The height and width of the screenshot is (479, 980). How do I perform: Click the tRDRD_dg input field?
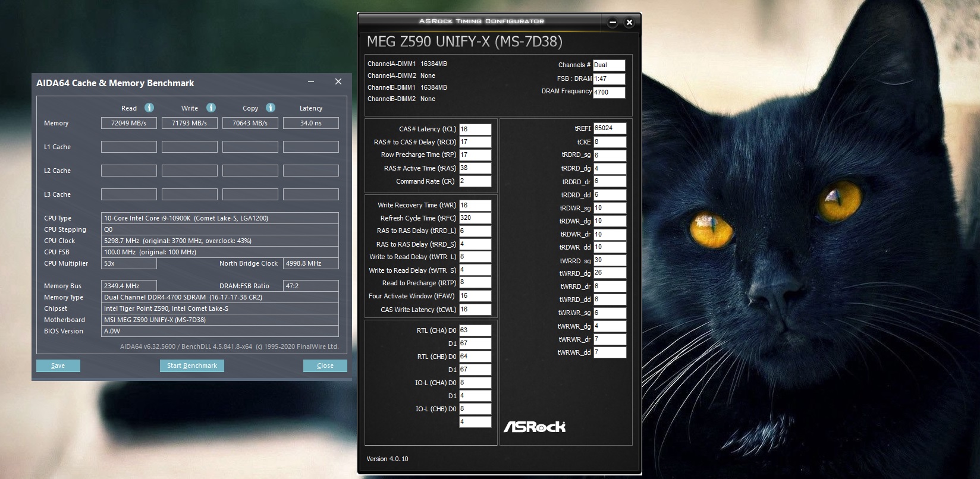610,168
